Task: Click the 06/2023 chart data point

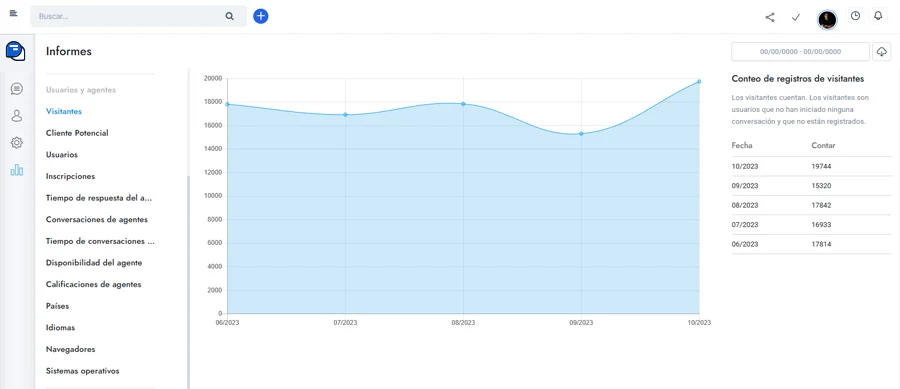Action: 227,104
